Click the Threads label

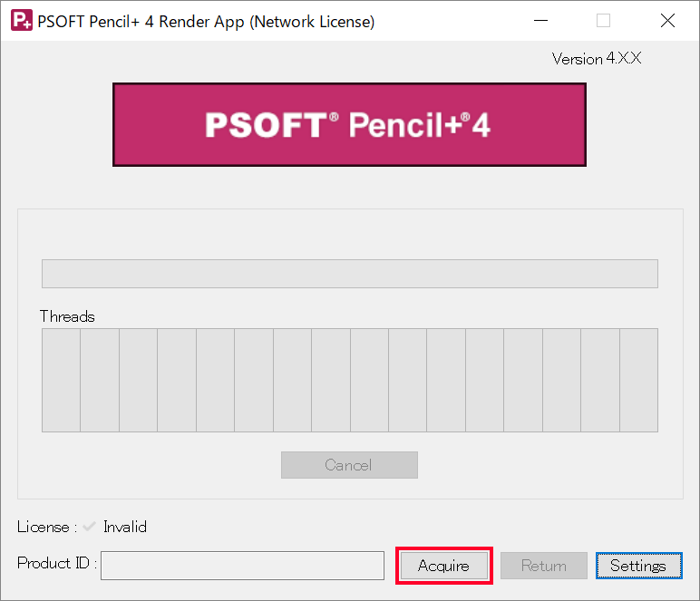pos(67,316)
